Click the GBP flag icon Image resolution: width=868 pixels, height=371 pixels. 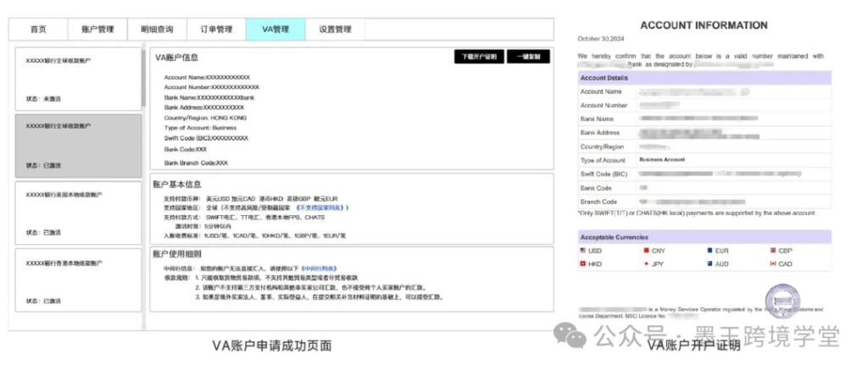pyautogui.click(x=771, y=251)
